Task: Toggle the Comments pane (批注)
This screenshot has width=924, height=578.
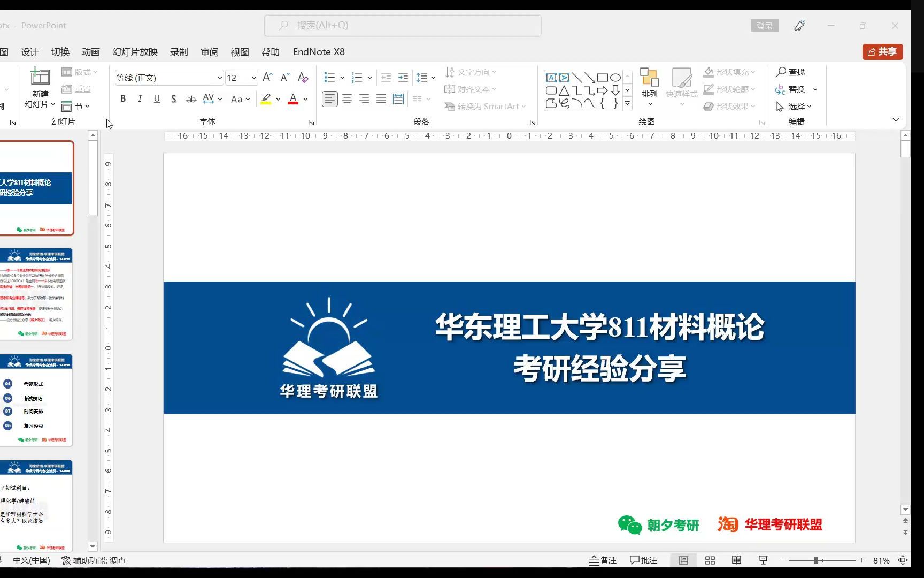Action: (x=644, y=560)
